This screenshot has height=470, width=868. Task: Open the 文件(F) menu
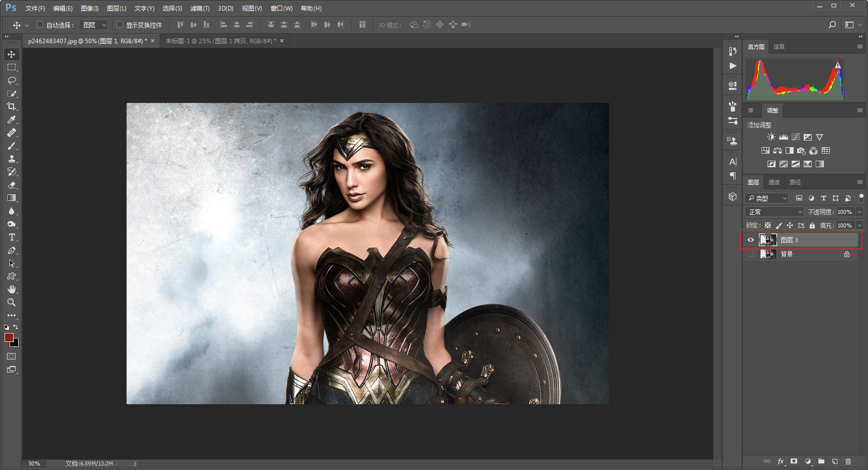(x=35, y=9)
